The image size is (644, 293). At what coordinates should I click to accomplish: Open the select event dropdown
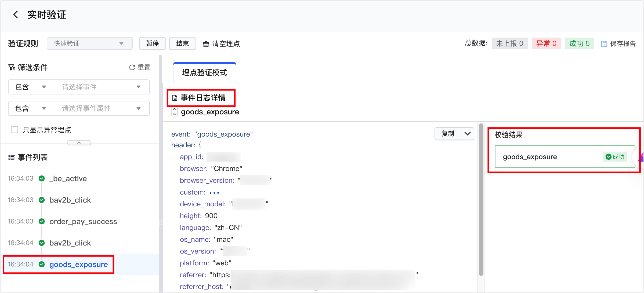(102, 87)
